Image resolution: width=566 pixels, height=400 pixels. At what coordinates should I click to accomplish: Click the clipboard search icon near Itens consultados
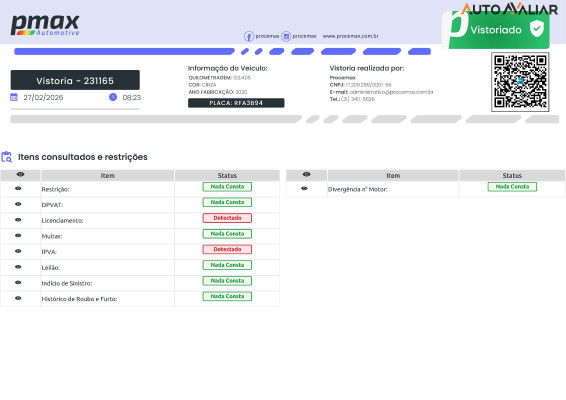tap(6, 157)
